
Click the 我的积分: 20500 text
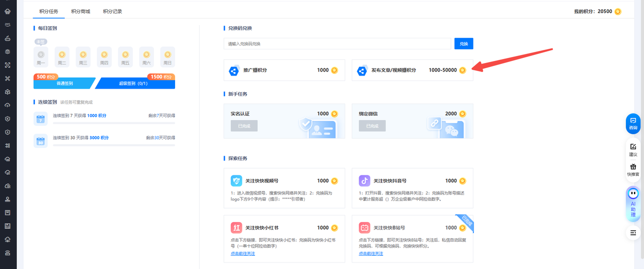(x=593, y=11)
